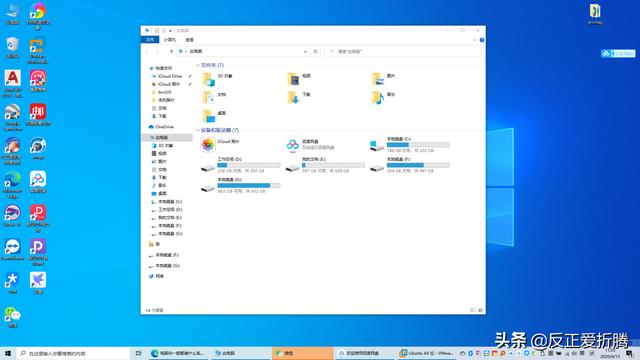Image resolution: width=640 pixels, height=360 pixels.
Task: Select 本地磁盘 (C:) in the navigation pane
Action: point(167,202)
